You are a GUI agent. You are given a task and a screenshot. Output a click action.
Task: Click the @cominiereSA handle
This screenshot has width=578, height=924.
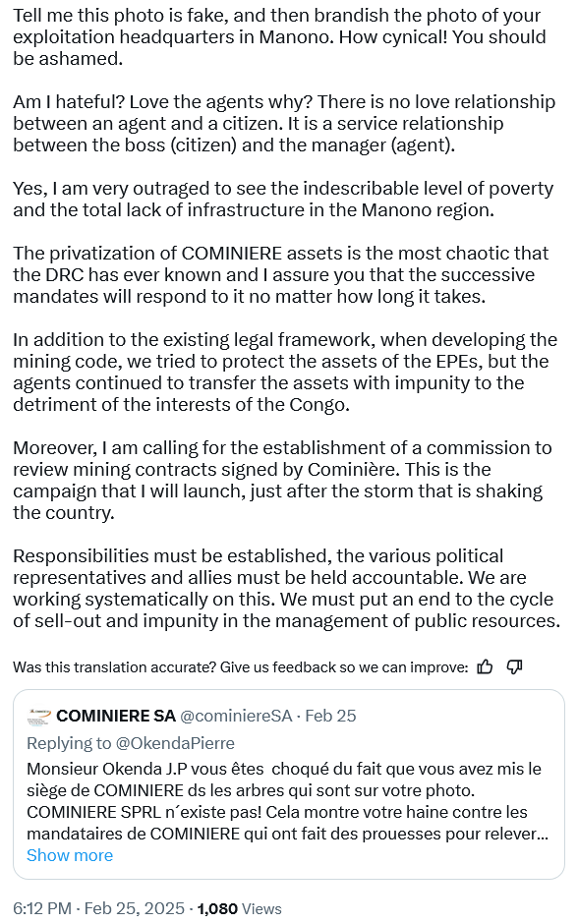pos(236,716)
